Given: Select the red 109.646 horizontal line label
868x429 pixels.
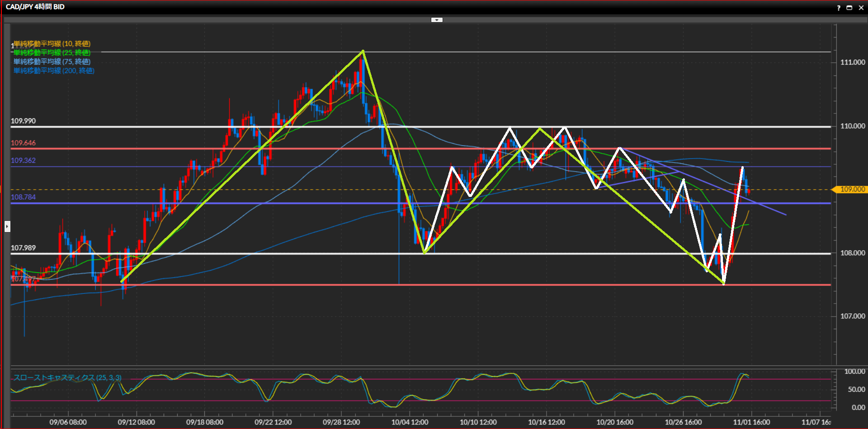Looking at the screenshot, I should [x=23, y=143].
